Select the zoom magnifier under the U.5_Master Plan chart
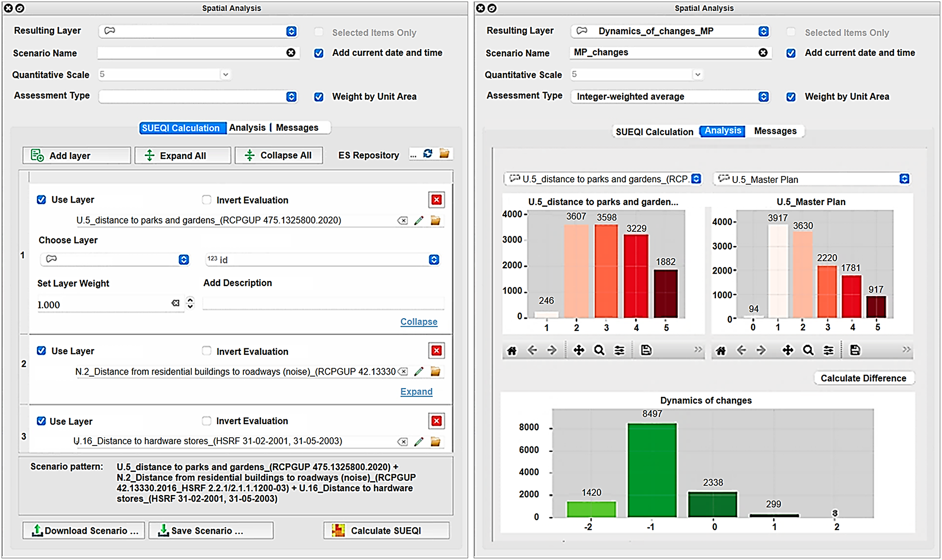 click(808, 351)
